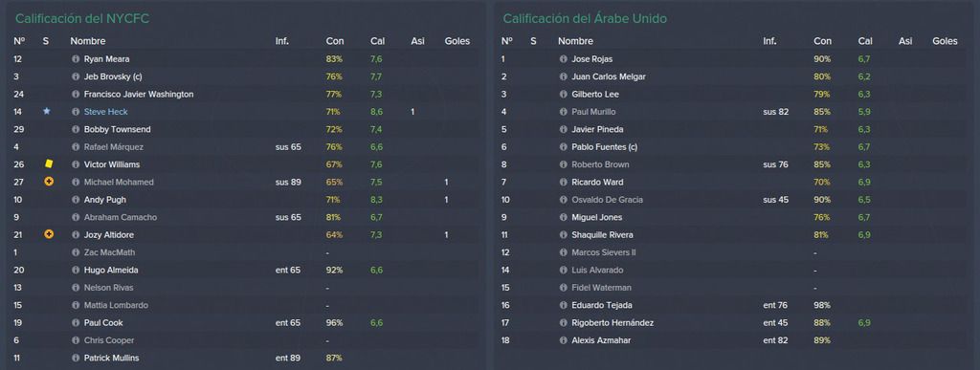Open the info icon next to Jose Rojas
This screenshot has height=370, width=980.
563,59
